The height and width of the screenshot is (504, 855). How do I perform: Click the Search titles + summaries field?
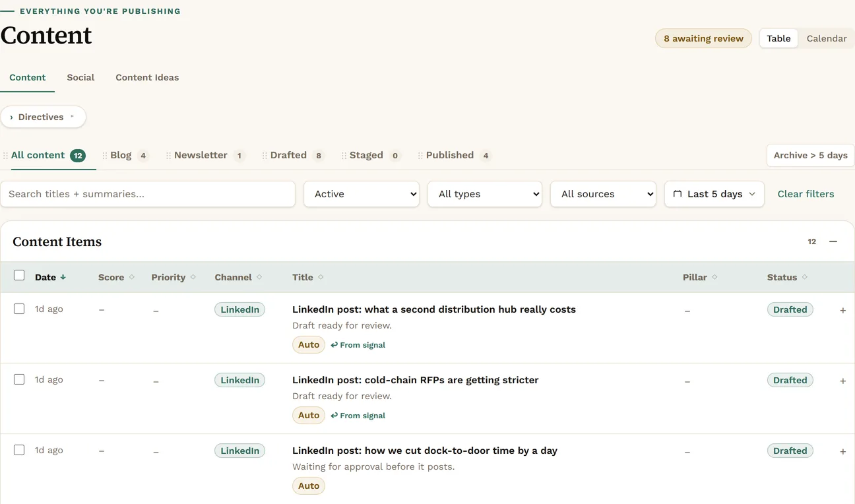click(148, 194)
